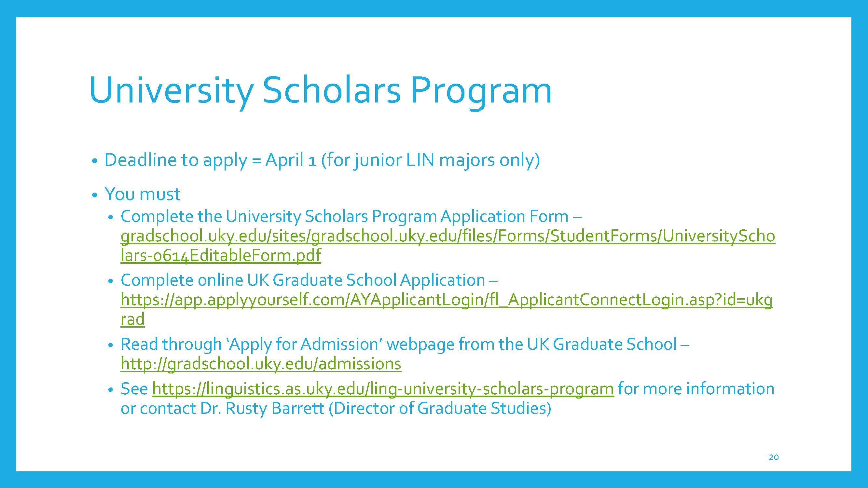
Task: Click the bullet dot before "You must"
Action: click(x=95, y=195)
